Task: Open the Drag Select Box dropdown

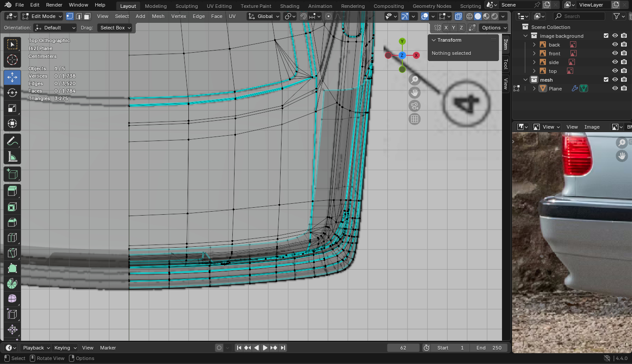Action: [115, 28]
